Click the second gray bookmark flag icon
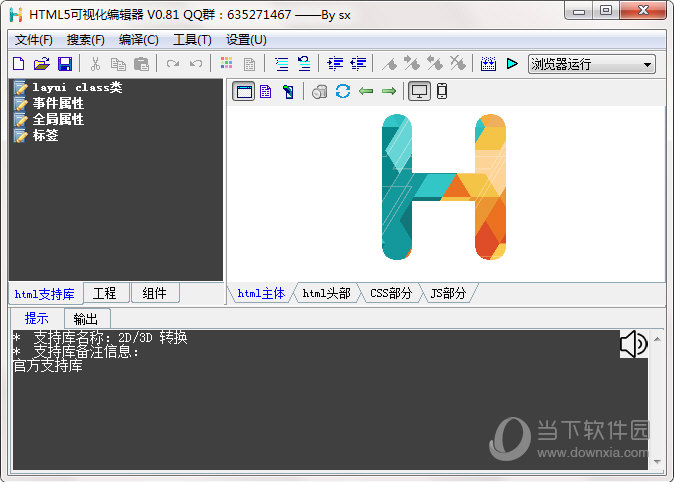Viewport: 674px width, 482px height. pos(413,64)
